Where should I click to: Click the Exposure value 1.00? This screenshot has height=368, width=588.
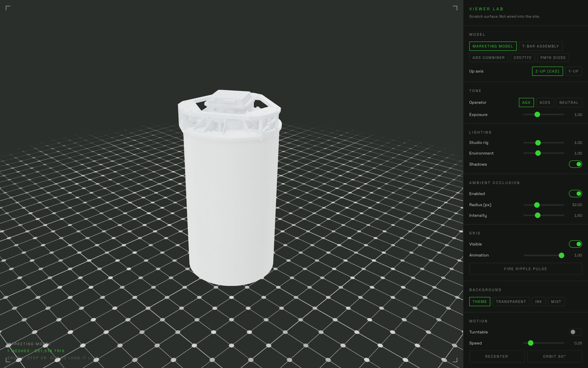point(578,115)
